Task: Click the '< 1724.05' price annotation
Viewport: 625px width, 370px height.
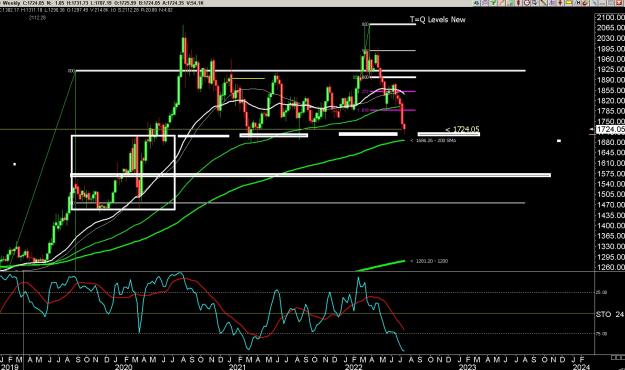Action: click(x=462, y=129)
